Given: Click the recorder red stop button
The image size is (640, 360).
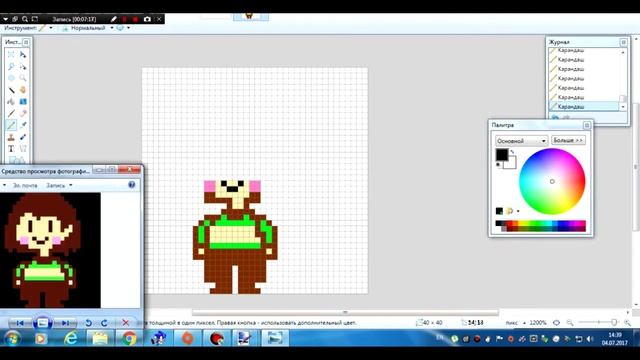Looking at the screenshot, I should click(x=135, y=19).
